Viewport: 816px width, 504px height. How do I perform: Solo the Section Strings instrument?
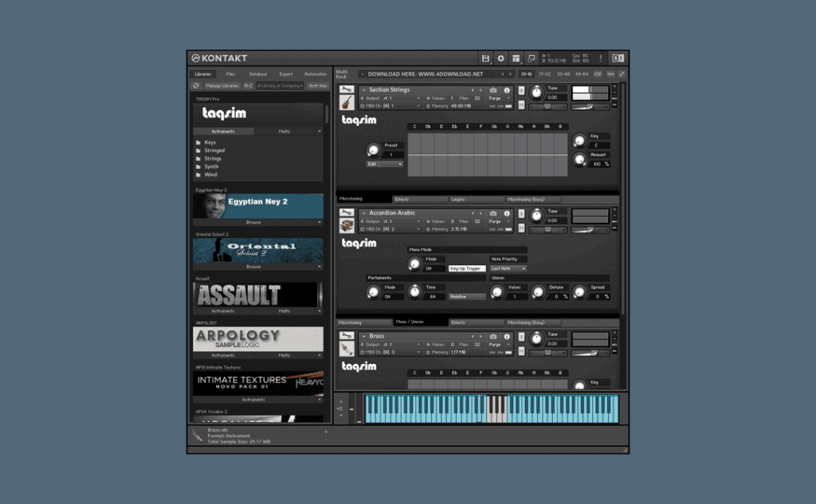pyautogui.click(x=521, y=91)
